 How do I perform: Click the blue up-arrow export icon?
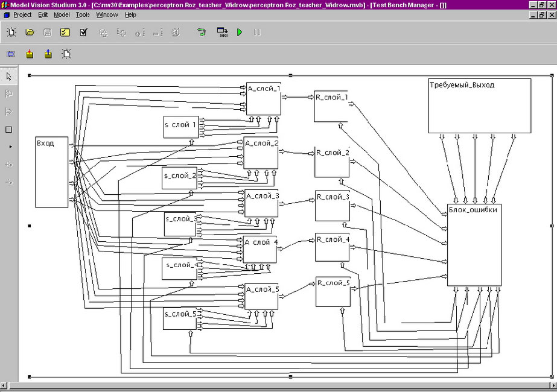point(48,54)
